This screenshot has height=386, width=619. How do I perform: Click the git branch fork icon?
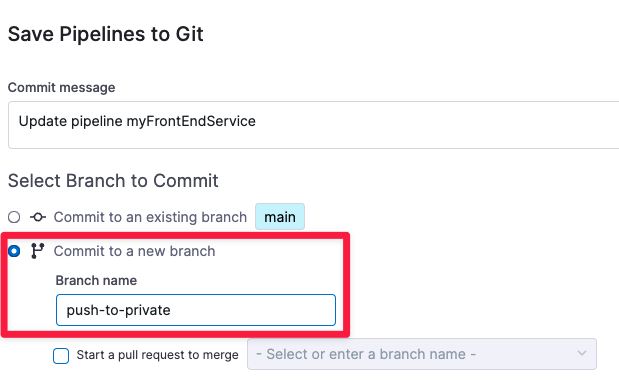[x=38, y=251]
